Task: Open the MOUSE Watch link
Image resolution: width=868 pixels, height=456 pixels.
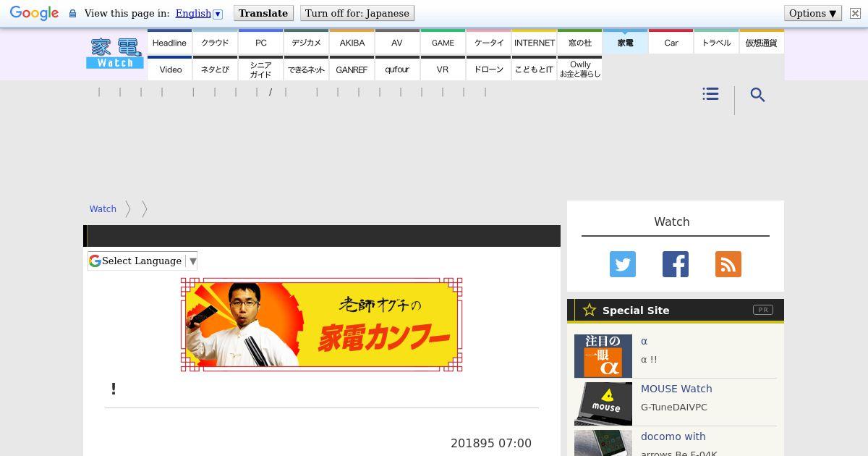Action: click(676, 389)
